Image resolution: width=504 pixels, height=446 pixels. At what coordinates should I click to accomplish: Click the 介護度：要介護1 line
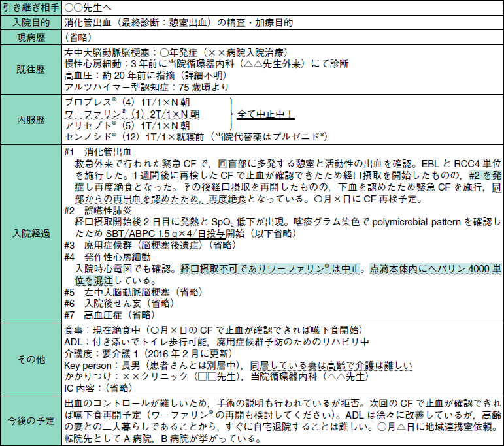[148, 354]
